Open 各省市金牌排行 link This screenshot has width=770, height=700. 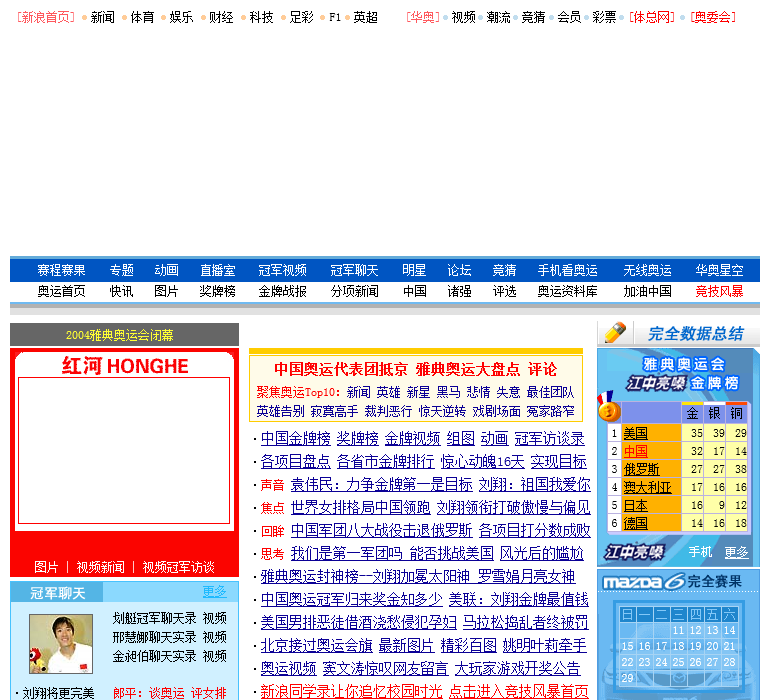tap(385, 462)
